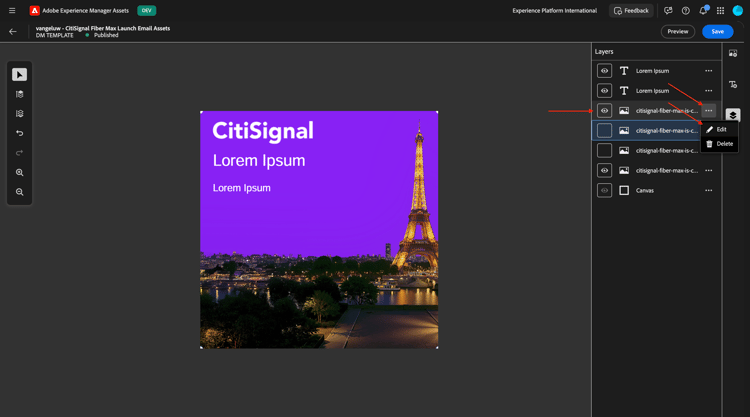Open the app switcher grid
Viewport: 750px width, 417px height.
(720, 11)
